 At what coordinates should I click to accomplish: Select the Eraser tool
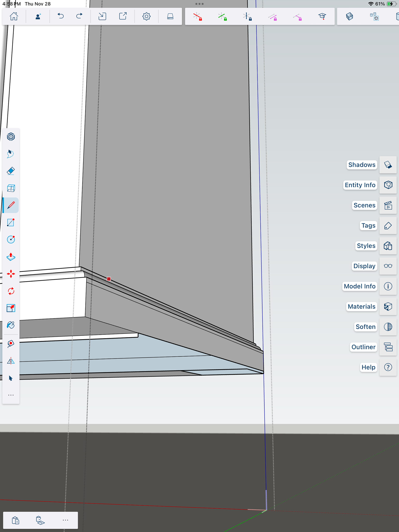[11, 171]
